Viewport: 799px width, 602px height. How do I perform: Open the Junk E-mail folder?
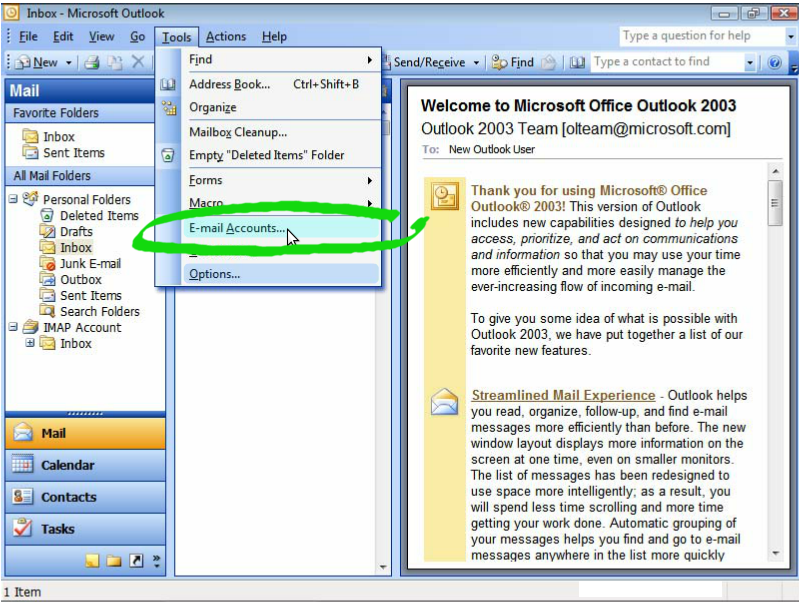pyautogui.click(x=90, y=264)
